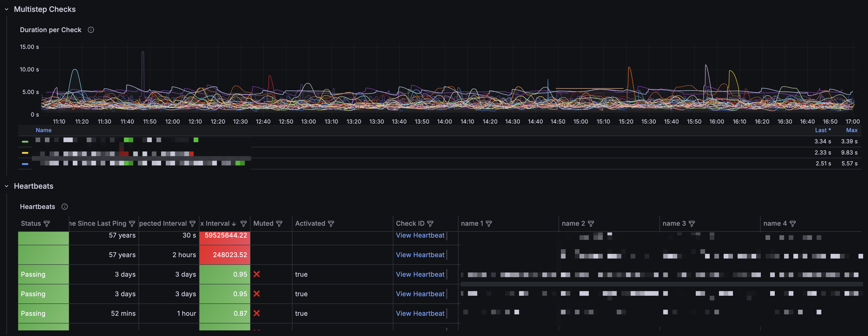Collapse the Multistep Checks row
The height and width of the screenshot is (336, 868).
point(7,10)
